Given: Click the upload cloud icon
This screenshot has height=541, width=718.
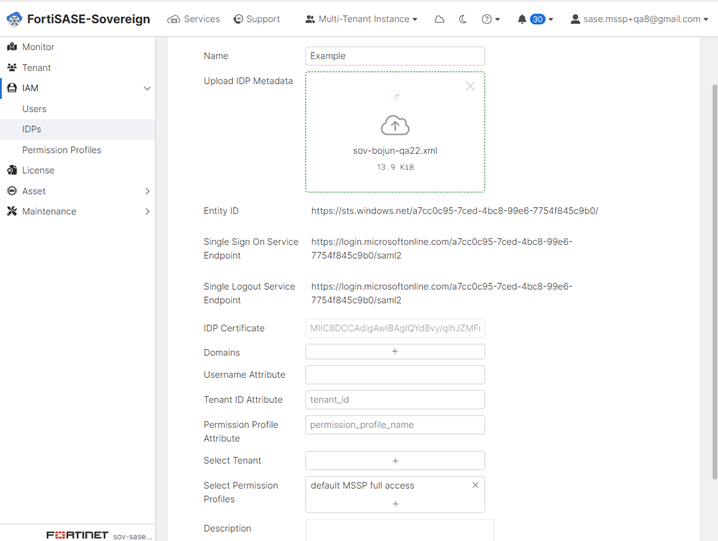Looking at the screenshot, I should point(395,125).
